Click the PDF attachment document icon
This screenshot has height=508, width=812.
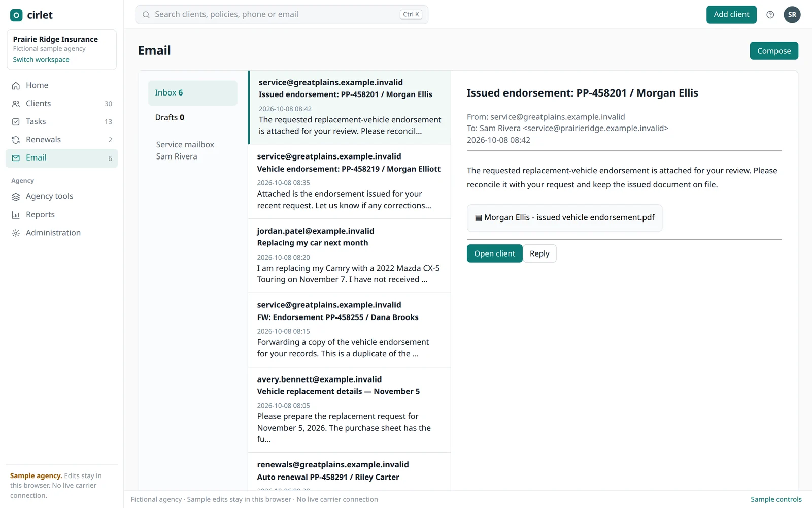[478, 218]
